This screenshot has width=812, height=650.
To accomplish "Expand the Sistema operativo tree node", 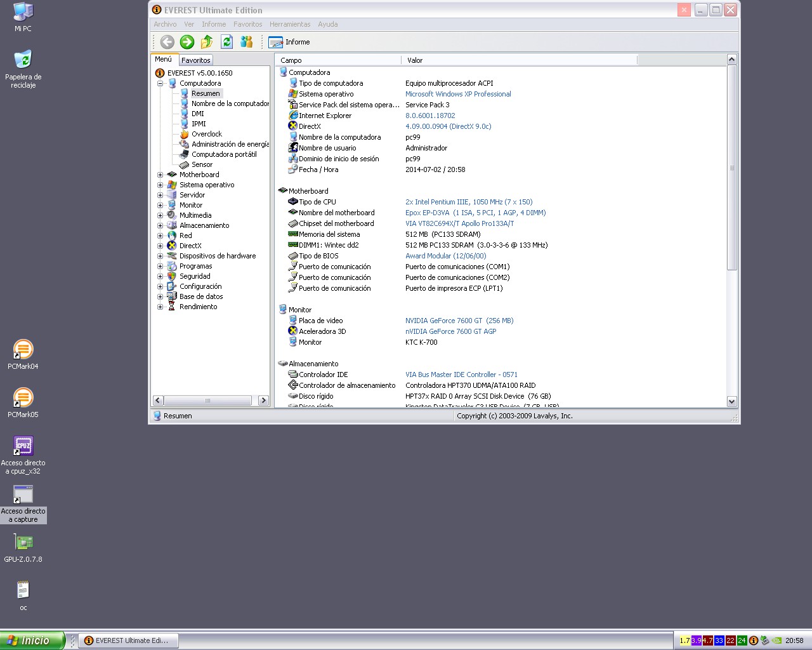I will (160, 185).
